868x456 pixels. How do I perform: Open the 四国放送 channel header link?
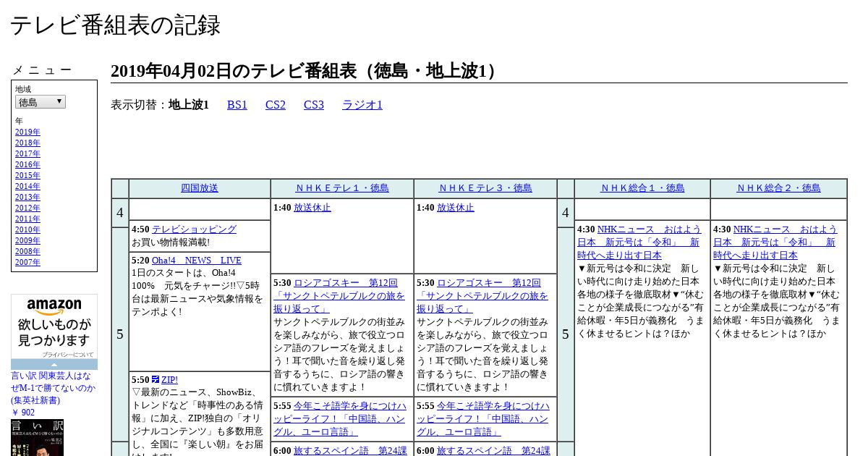point(200,188)
